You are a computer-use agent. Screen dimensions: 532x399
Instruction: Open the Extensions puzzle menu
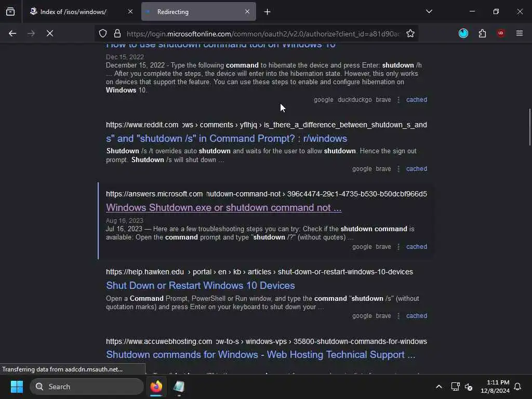coord(482,33)
